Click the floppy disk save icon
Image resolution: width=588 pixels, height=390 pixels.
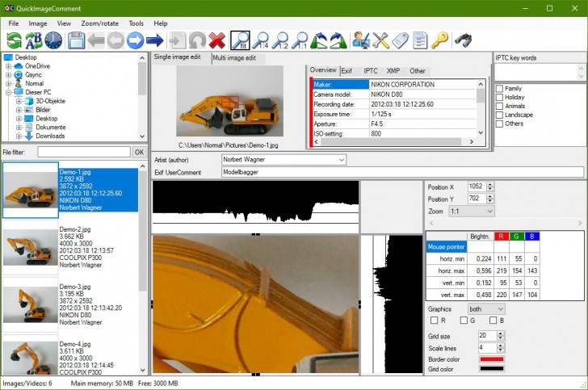pyautogui.click(x=76, y=40)
